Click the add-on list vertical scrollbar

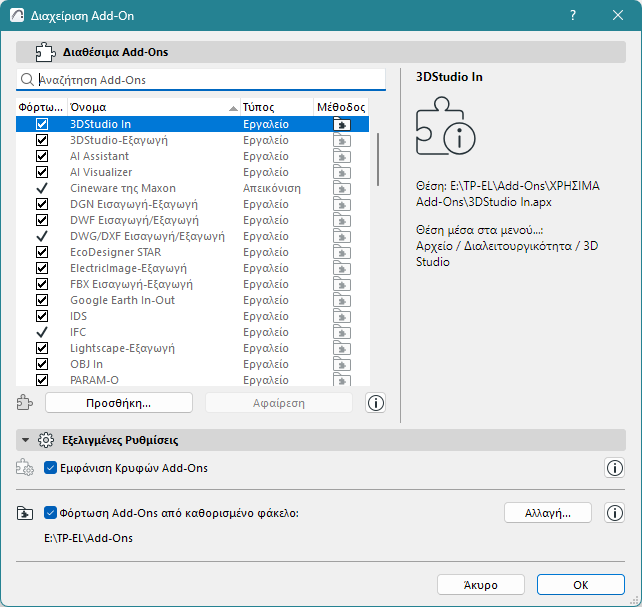pos(378,160)
